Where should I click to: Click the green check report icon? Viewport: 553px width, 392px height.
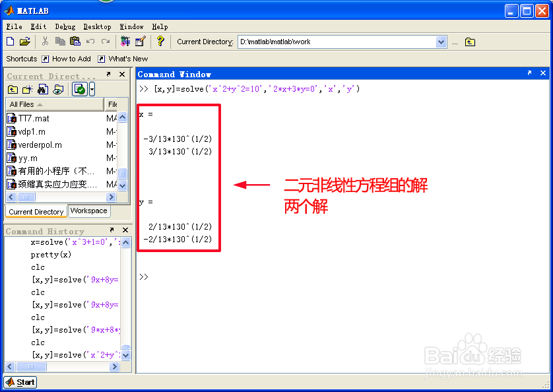(x=80, y=89)
